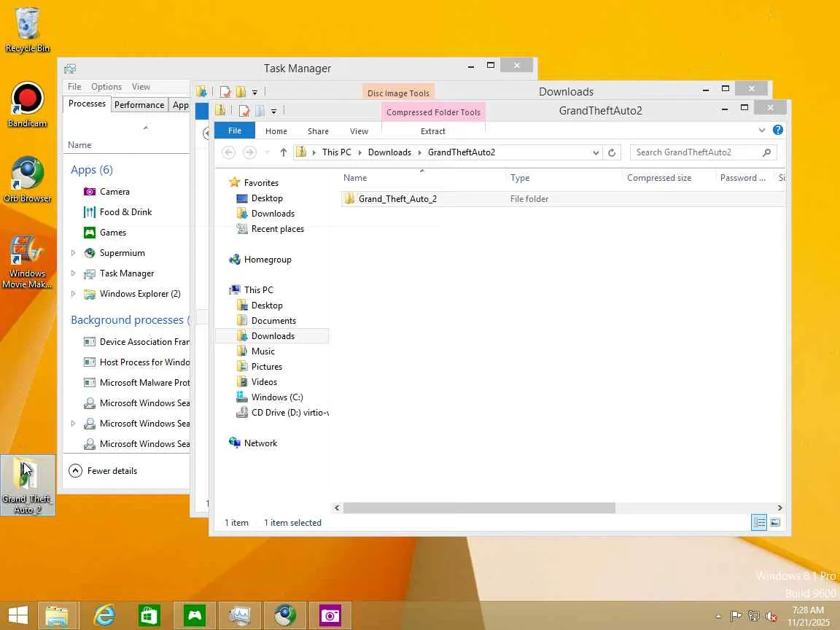
Task: Click the Action Center flag icon
Action: click(736, 616)
